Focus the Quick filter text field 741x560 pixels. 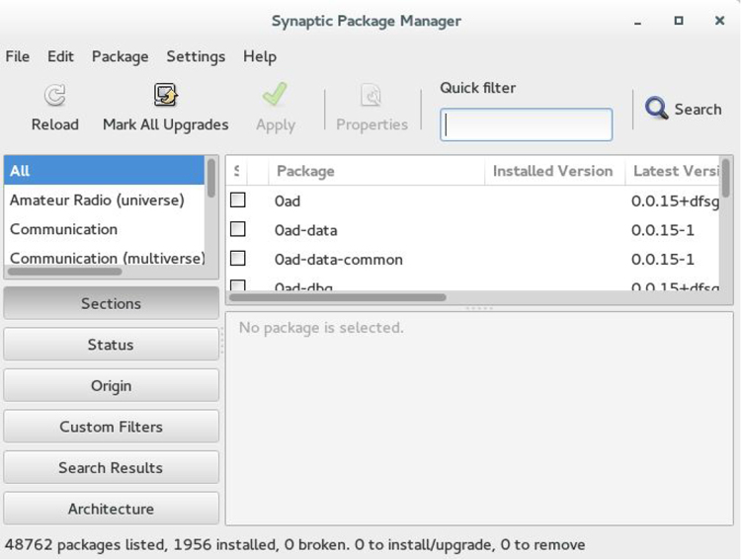coord(526,124)
